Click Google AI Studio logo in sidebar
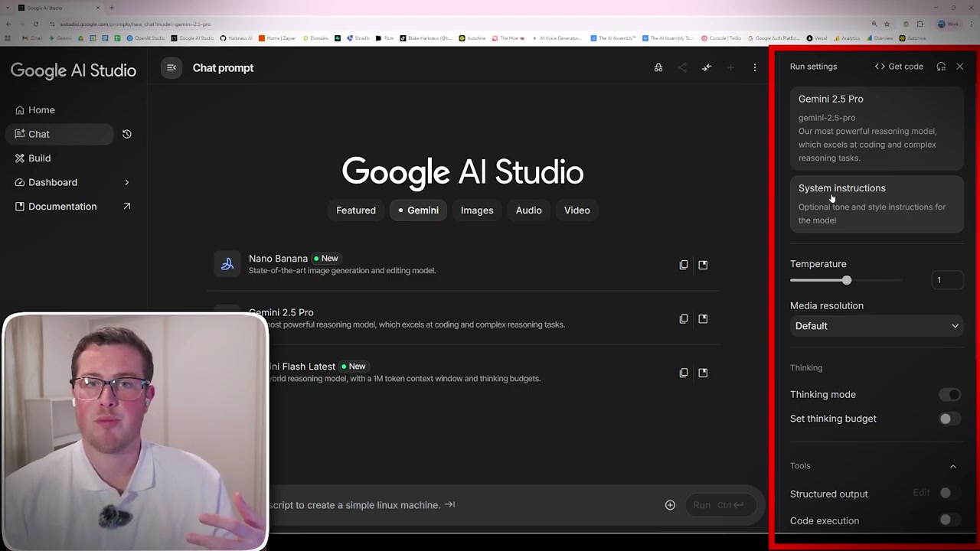The image size is (980, 551). click(73, 70)
